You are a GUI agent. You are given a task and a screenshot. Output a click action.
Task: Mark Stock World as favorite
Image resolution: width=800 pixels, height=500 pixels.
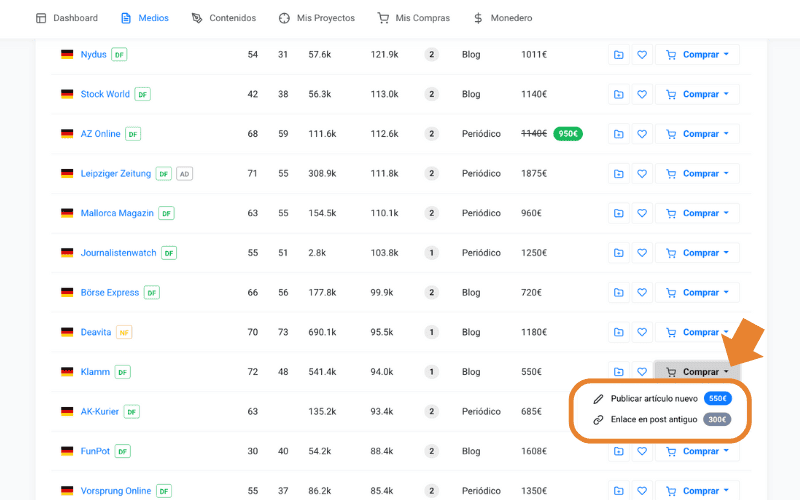[642, 94]
